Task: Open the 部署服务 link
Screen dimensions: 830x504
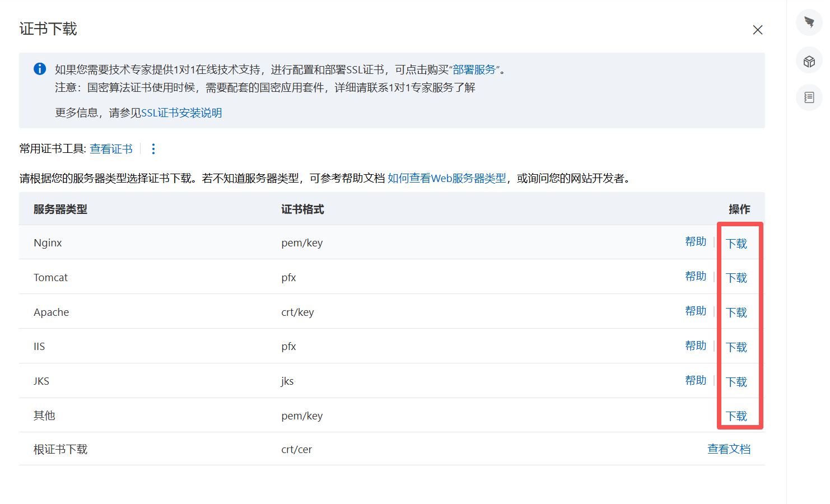Action: [474, 69]
